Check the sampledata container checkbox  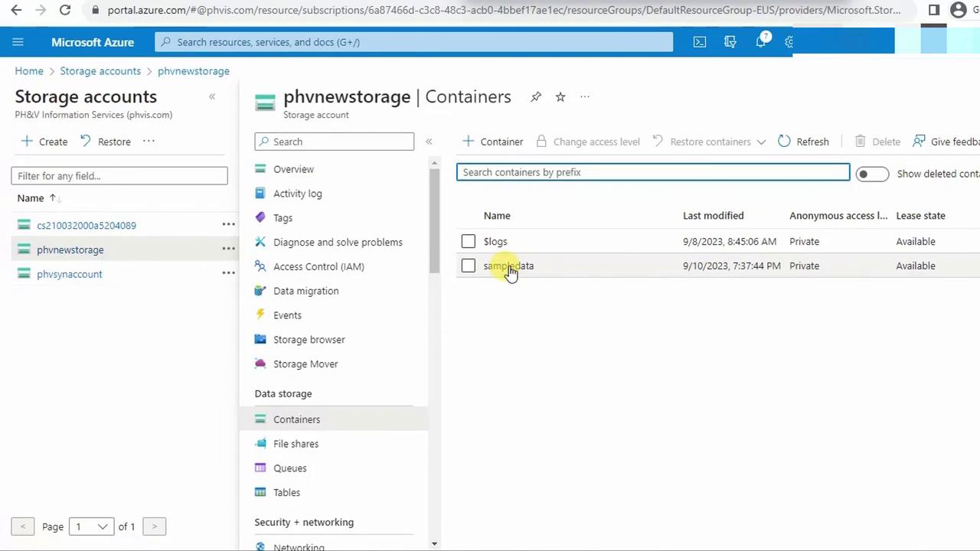pyautogui.click(x=469, y=266)
